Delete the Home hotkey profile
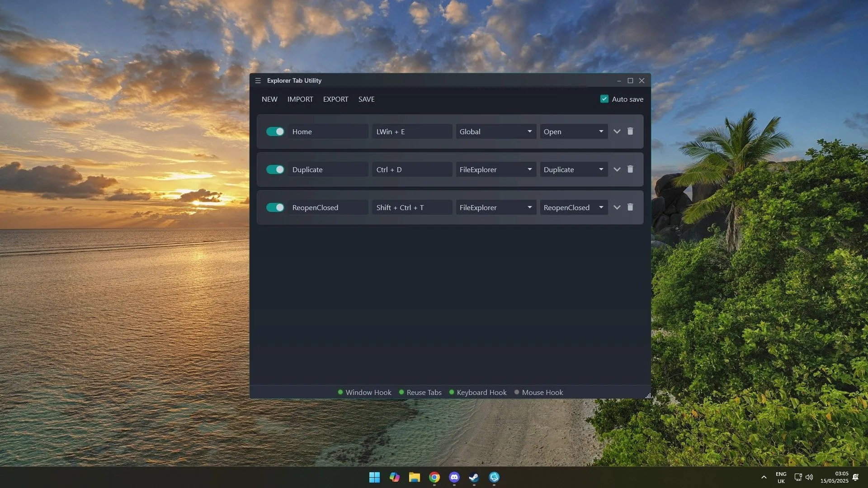The image size is (868, 488). [630, 131]
